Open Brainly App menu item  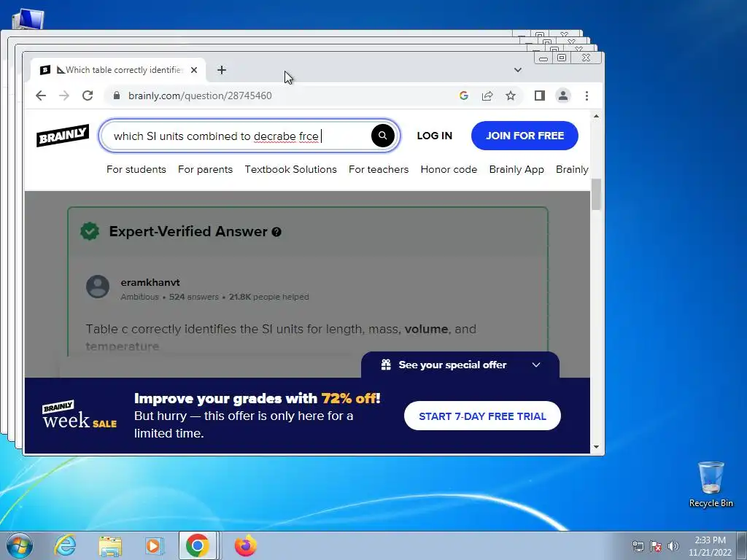click(x=516, y=169)
